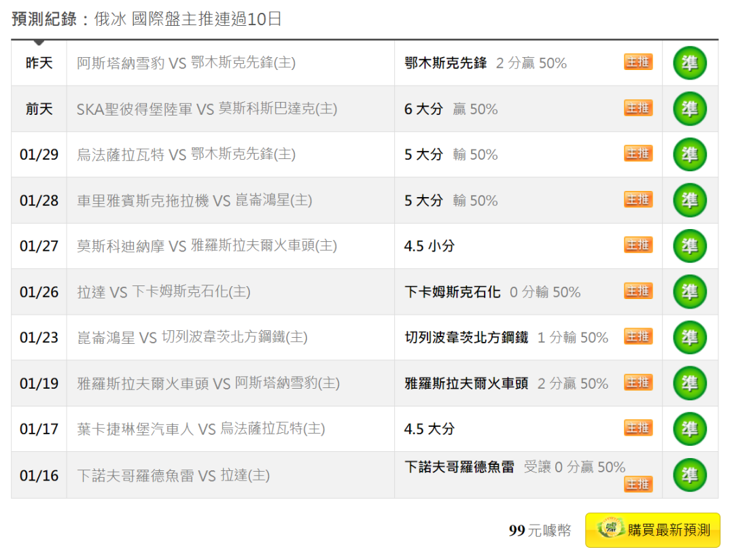Click orange 主推 badge in 01/16 row

tap(638, 484)
